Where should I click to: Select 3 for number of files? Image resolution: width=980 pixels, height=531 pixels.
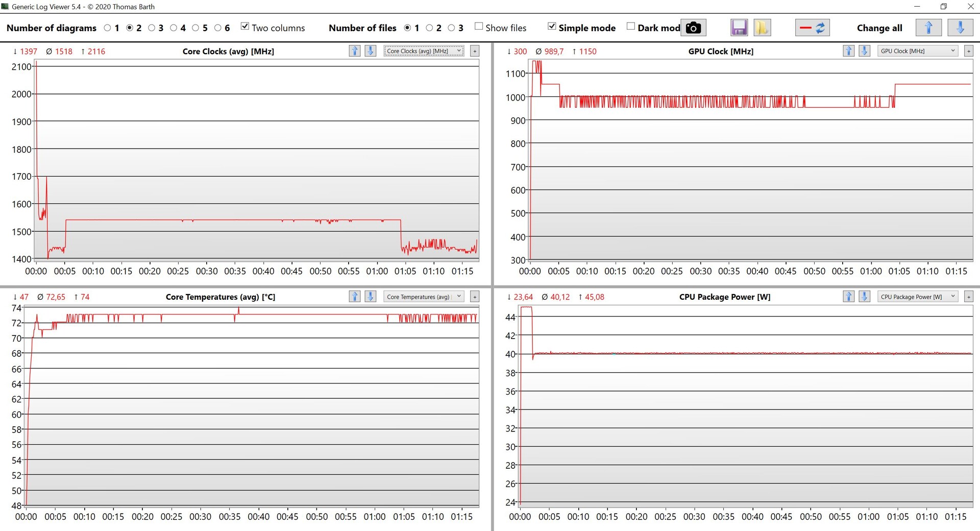(x=451, y=28)
